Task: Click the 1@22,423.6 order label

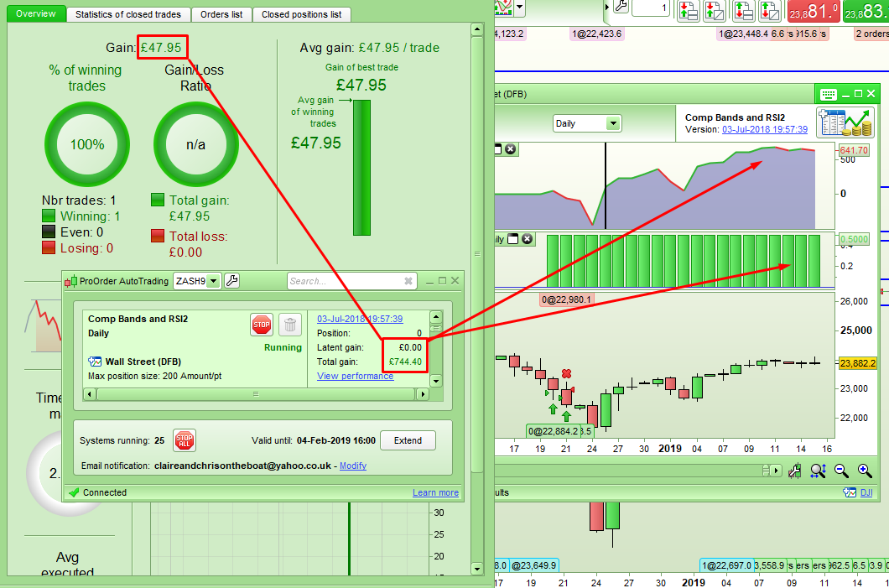Action: pyautogui.click(x=596, y=34)
